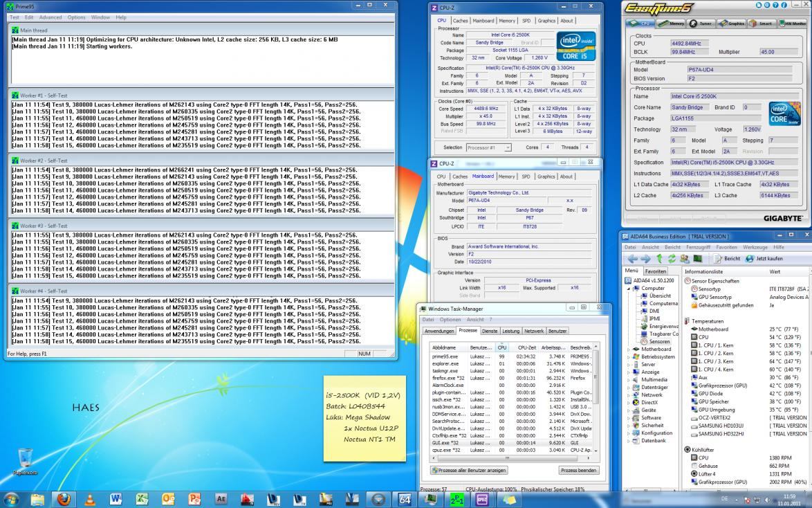Open the Smart tab in EasyTune6
This screenshot has height=508, width=812.
coord(761,24)
